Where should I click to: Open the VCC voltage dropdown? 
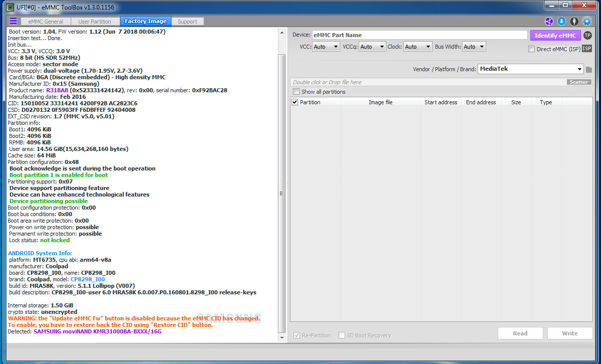coord(326,47)
